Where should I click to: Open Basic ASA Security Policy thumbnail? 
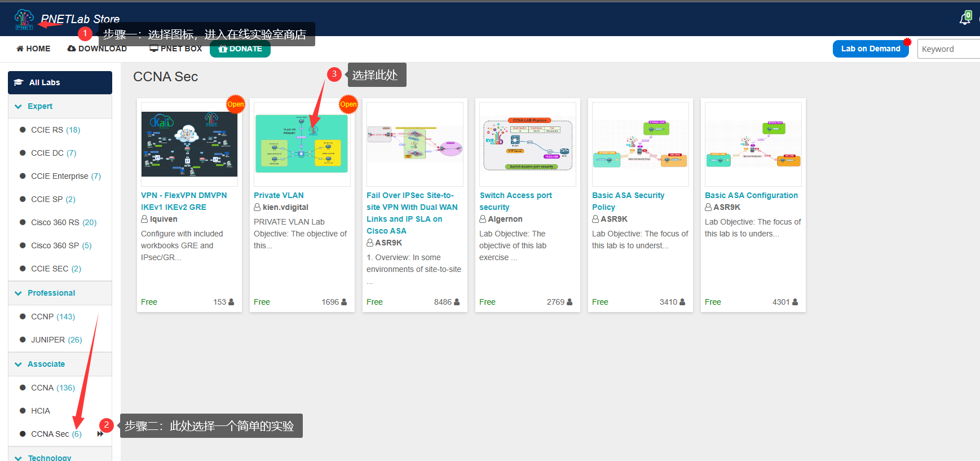pyautogui.click(x=641, y=144)
